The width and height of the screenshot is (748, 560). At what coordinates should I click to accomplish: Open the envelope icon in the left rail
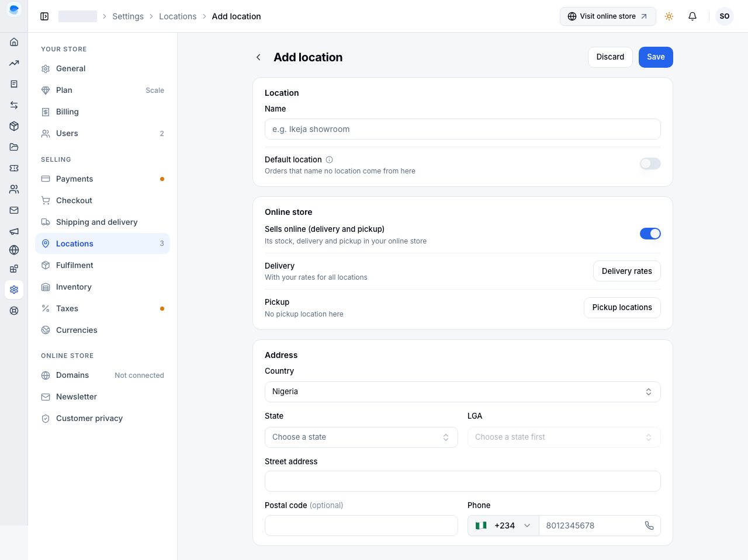click(x=14, y=210)
